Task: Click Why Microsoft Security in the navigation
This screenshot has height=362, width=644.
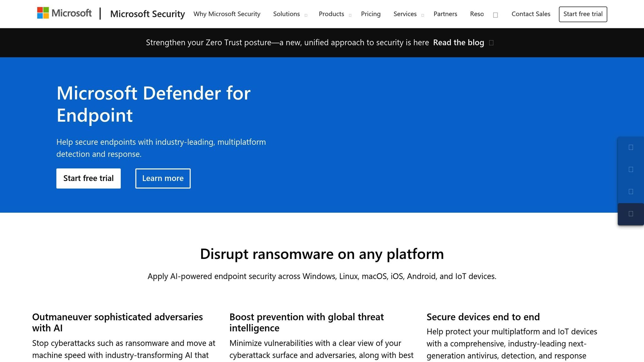Action: 227,14
